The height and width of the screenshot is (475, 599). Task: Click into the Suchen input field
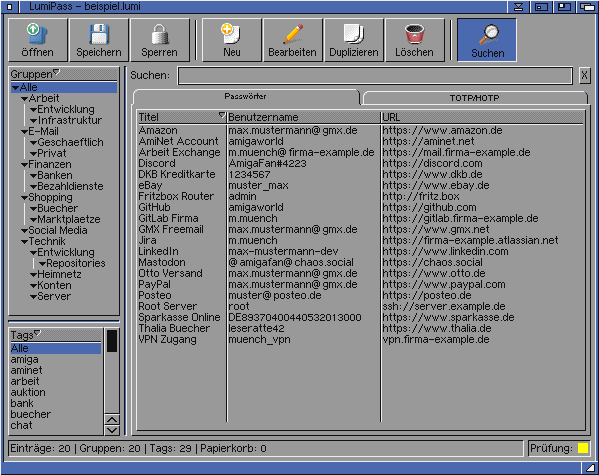[375, 76]
